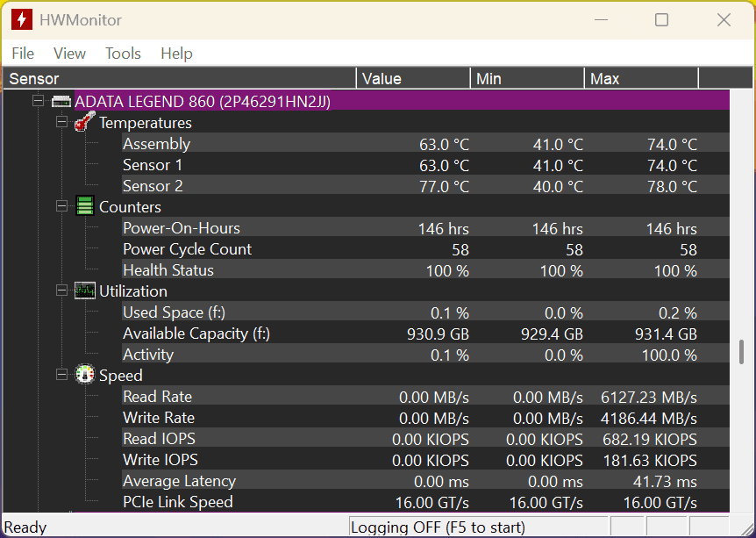Collapse the Utilization group
This screenshot has width=756, height=538.
(61, 291)
